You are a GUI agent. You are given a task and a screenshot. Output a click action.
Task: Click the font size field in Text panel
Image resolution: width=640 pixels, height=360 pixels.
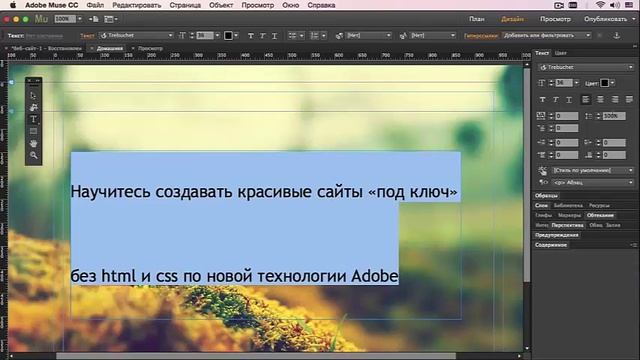[x=564, y=83]
